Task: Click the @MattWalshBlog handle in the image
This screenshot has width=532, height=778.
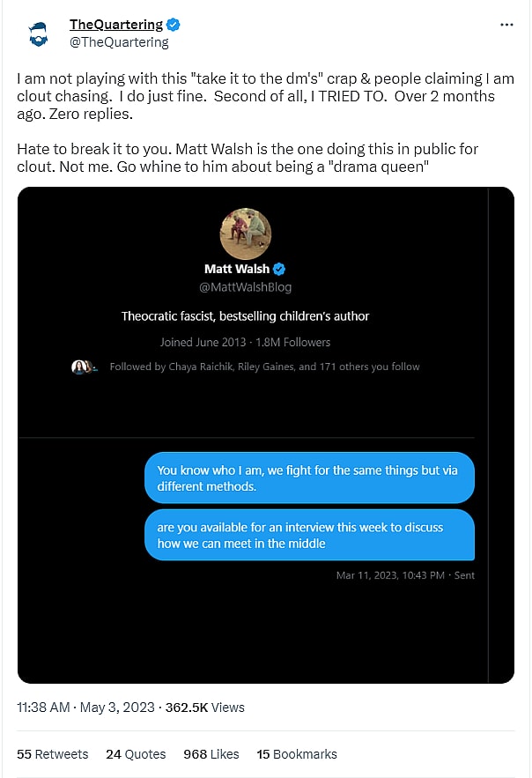Action: pyautogui.click(x=246, y=287)
